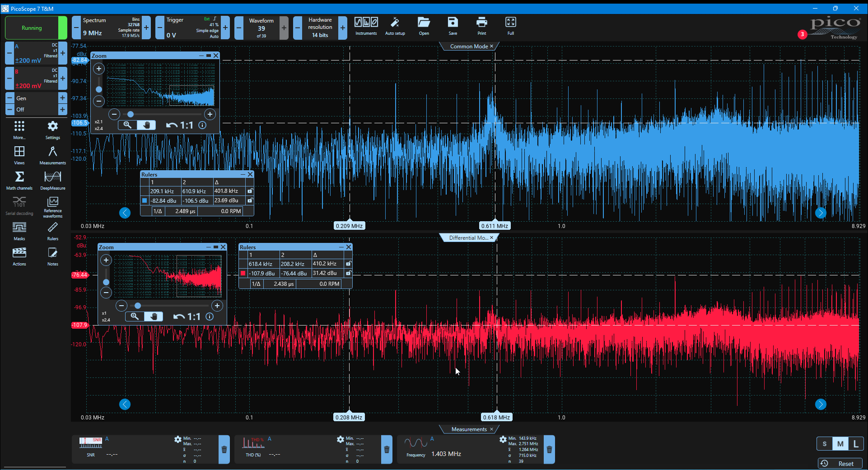The image size is (868, 470).
Task: Open Measurements tool in sidebar
Action: pyautogui.click(x=53, y=155)
